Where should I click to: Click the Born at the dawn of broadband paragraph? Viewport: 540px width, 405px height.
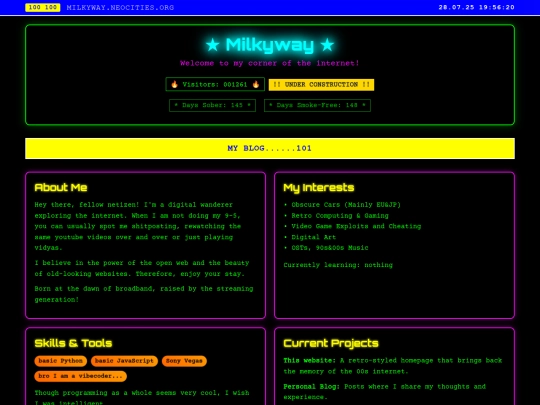(x=144, y=294)
